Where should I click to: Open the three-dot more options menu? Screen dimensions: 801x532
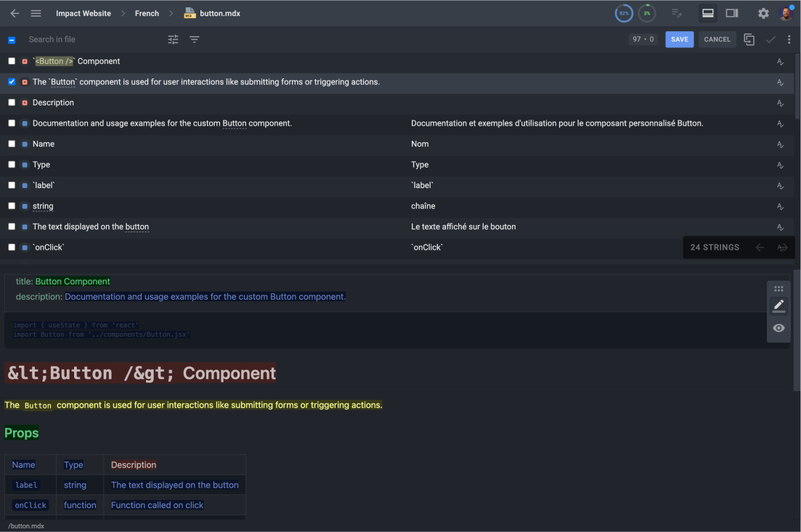coord(789,39)
